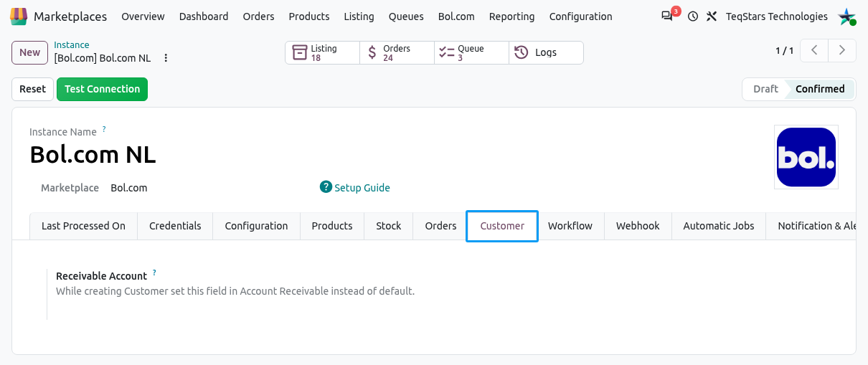Screen dimensions: 868x365
Task: Show help tooltip for Instance Name
Action: [104, 129]
